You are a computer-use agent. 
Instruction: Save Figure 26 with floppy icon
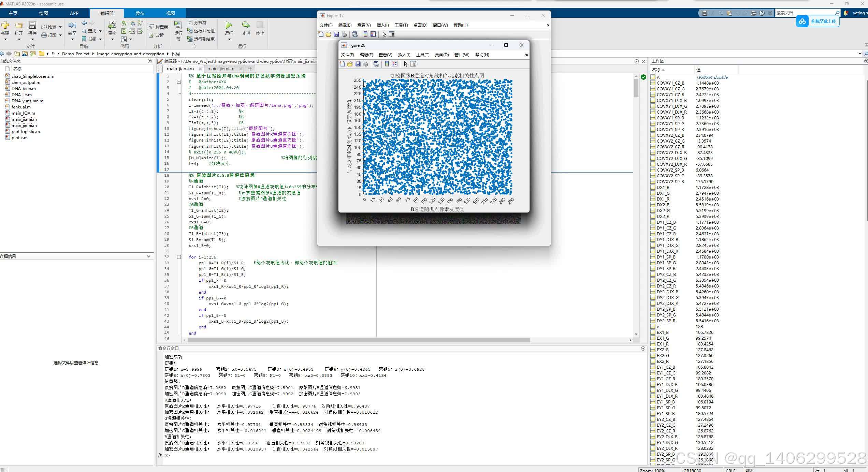click(358, 64)
